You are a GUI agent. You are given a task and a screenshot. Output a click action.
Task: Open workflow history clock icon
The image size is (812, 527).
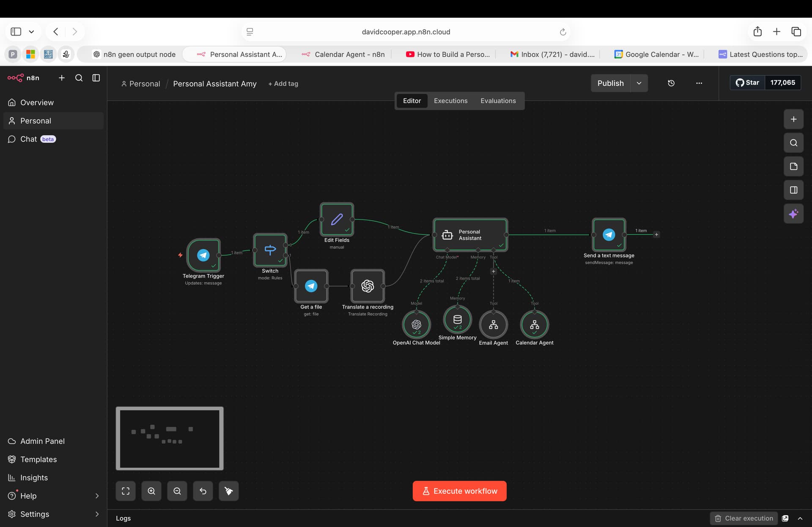[x=671, y=83]
